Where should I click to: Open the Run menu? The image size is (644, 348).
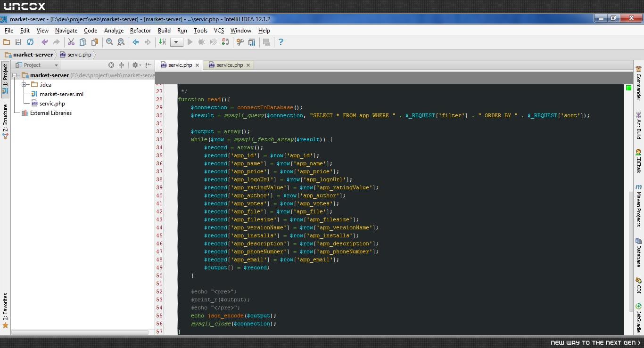tap(182, 30)
